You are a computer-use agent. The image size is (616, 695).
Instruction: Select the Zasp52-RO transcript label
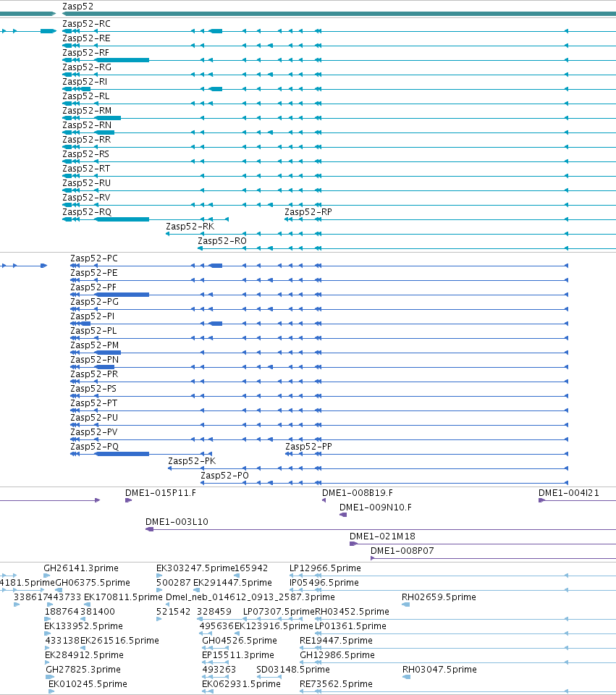coord(222,241)
